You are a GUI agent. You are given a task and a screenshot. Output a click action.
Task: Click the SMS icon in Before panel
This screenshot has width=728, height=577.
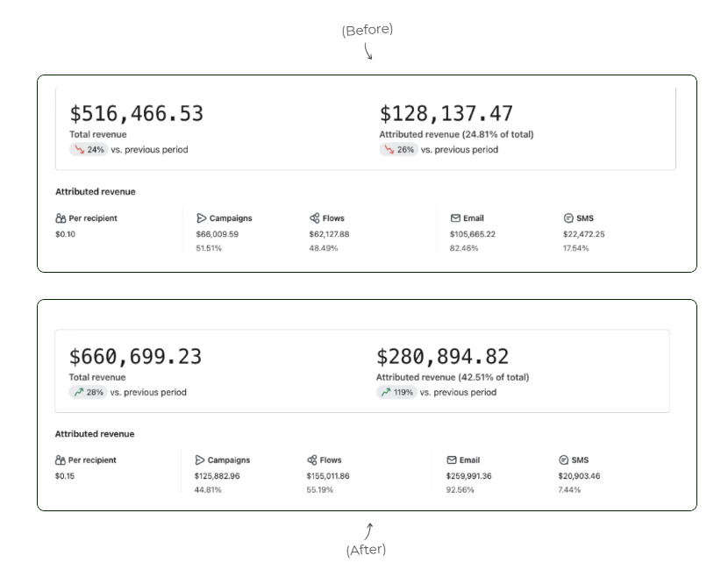pyautogui.click(x=568, y=218)
